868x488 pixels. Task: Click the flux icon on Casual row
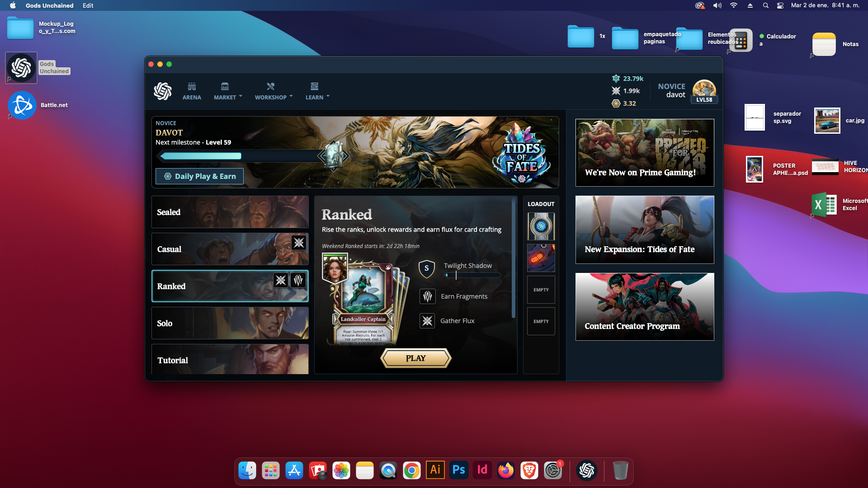[299, 243]
